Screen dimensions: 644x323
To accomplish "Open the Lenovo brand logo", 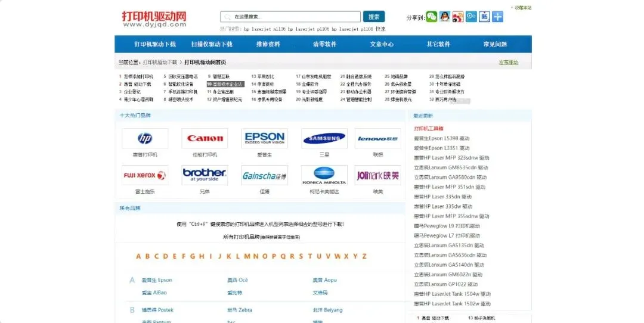I will point(378,138).
